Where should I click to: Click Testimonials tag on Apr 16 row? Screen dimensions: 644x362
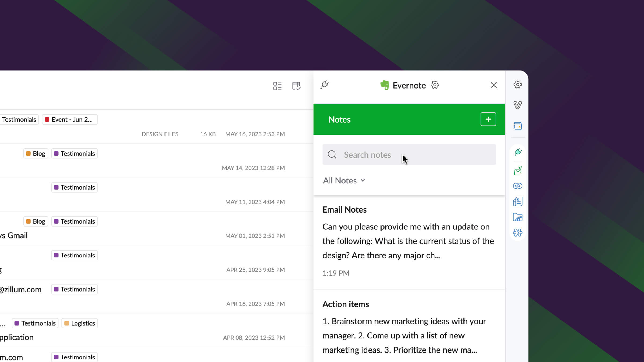pyautogui.click(x=74, y=289)
